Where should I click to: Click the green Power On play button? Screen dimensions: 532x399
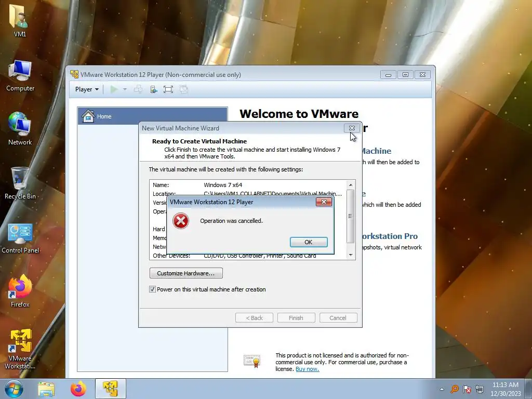114,89
